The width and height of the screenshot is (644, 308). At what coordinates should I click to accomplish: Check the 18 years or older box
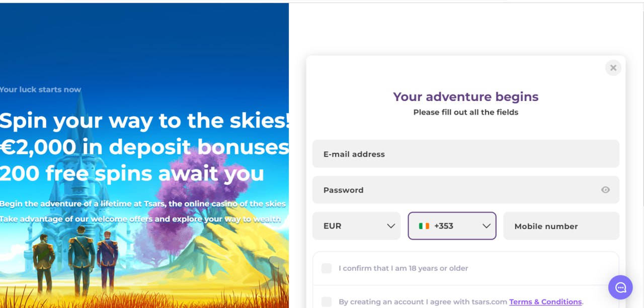(x=327, y=268)
